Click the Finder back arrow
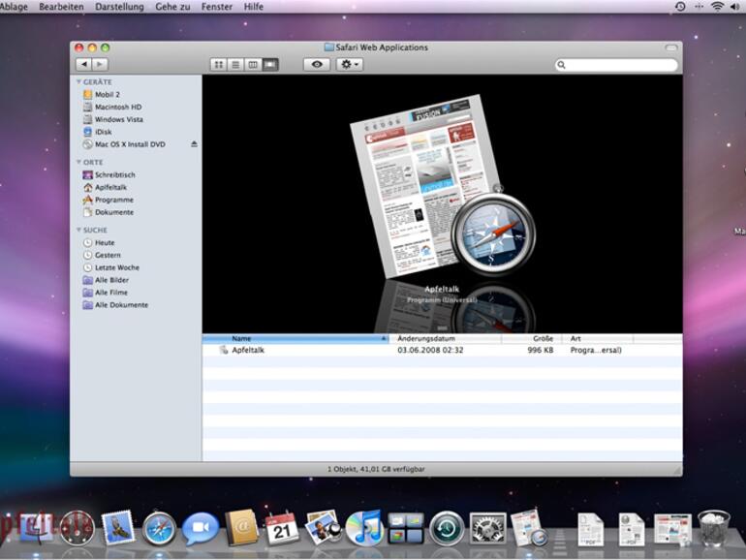Image resolution: width=746 pixels, height=560 pixels. click(x=82, y=65)
